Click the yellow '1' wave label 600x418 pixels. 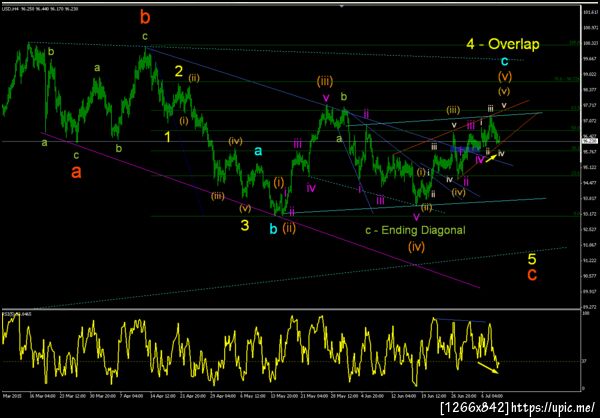point(167,136)
